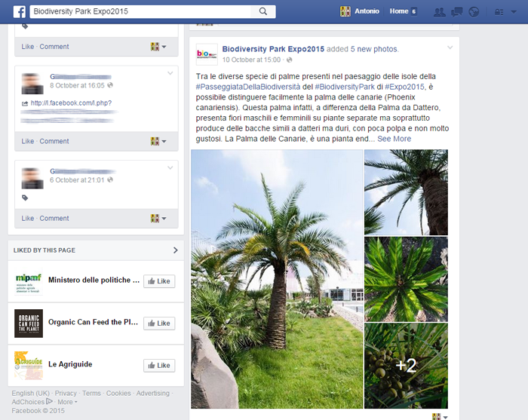Focus the search field with Biodiversity Park Expo2015
Image resolution: width=528 pixels, height=420 pixels.
tap(140, 11)
